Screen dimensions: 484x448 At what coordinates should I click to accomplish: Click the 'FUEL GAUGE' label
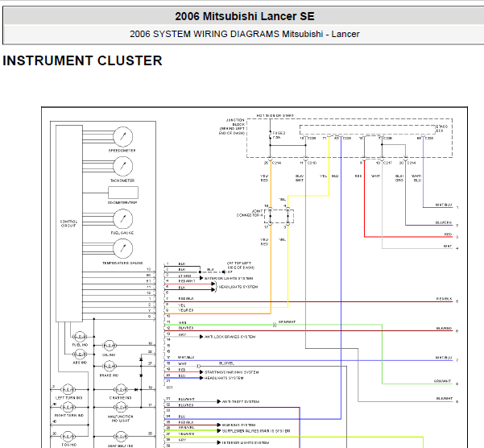click(x=122, y=233)
